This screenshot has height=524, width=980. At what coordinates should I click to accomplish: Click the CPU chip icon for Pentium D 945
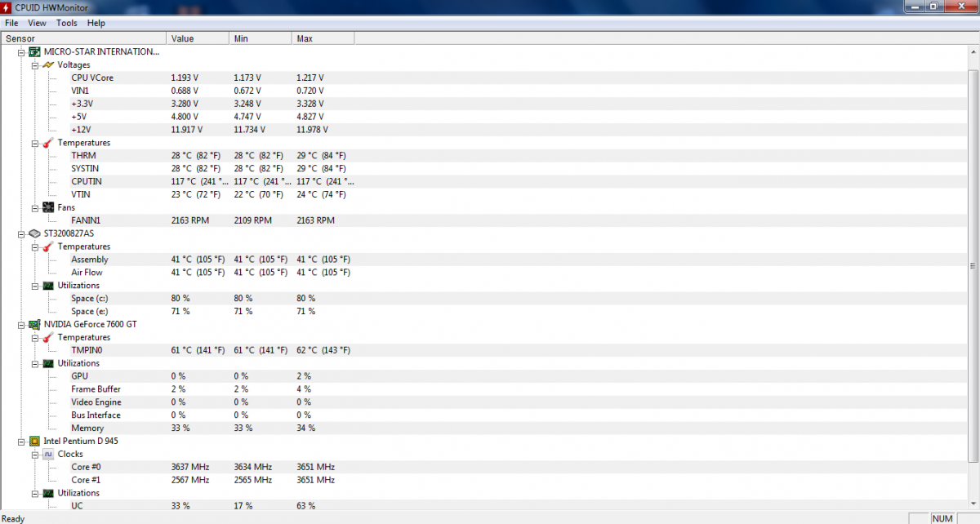click(x=35, y=441)
